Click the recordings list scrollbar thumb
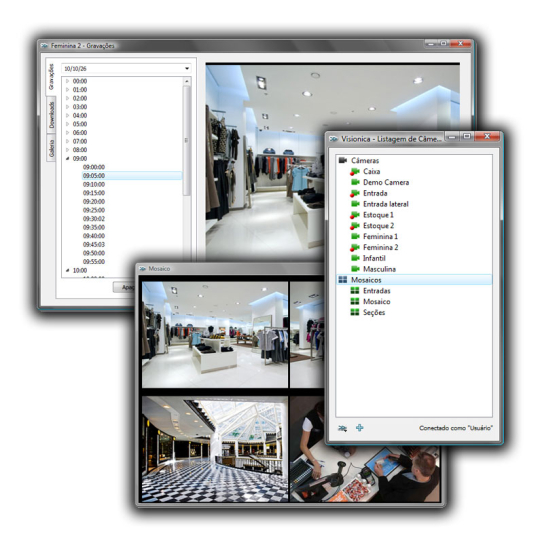 pyautogui.click(x=187, y=140)
